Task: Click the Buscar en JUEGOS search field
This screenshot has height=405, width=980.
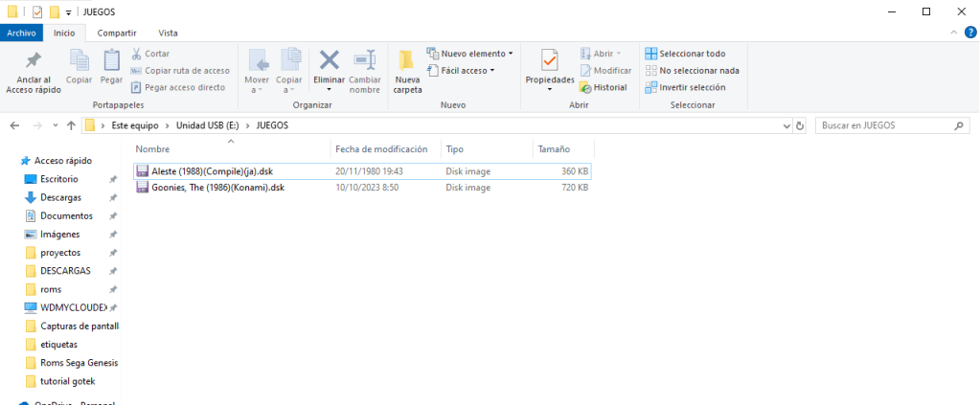Action: 883,125
